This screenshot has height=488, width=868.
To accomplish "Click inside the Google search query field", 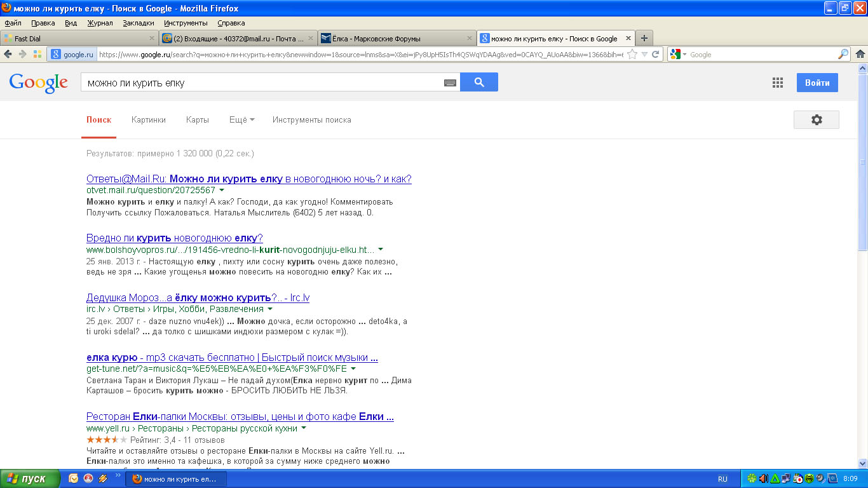I will click(261, 83).
